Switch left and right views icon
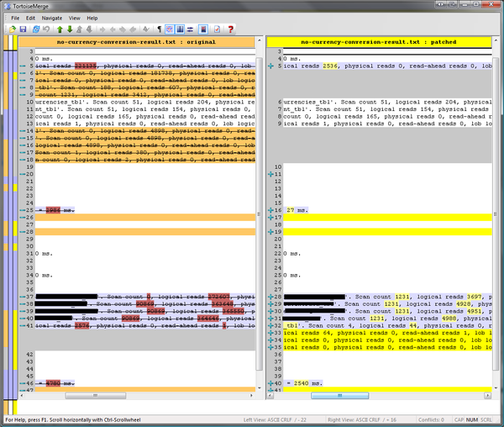 click(191, 29)
